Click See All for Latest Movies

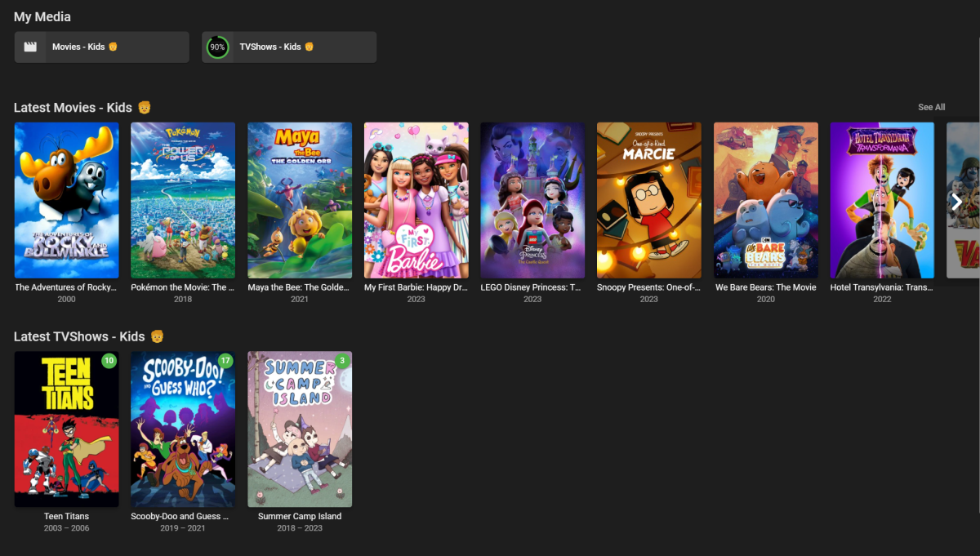point(931,107)
